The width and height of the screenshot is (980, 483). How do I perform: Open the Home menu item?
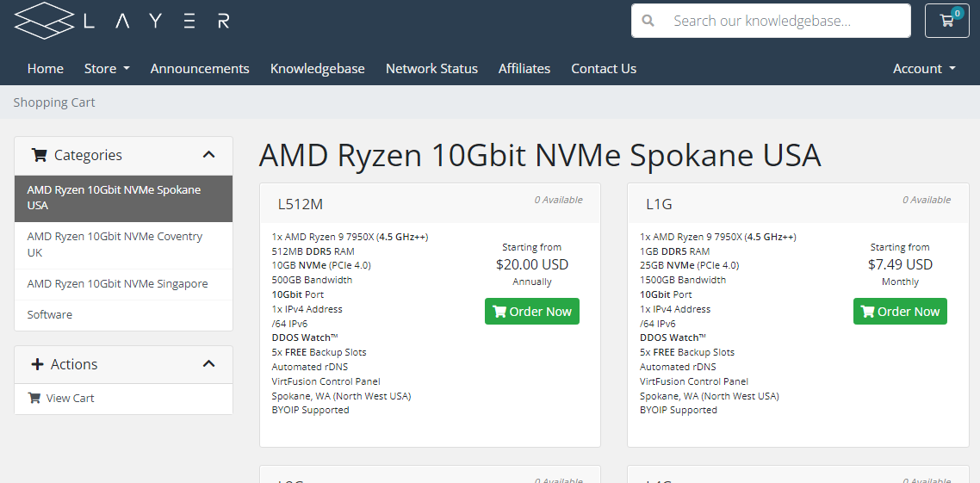pos(45,69)
